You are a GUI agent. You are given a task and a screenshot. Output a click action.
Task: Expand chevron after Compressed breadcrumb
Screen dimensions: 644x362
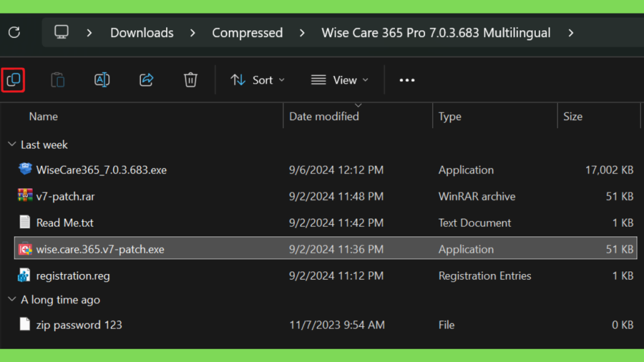pyautogui.click(x=303, y=33)
